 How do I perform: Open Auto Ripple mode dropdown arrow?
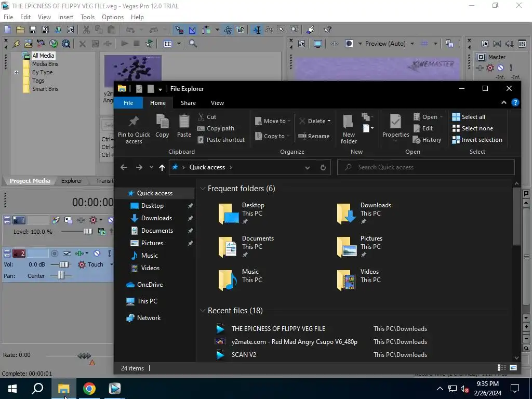(x=217, y=30)
